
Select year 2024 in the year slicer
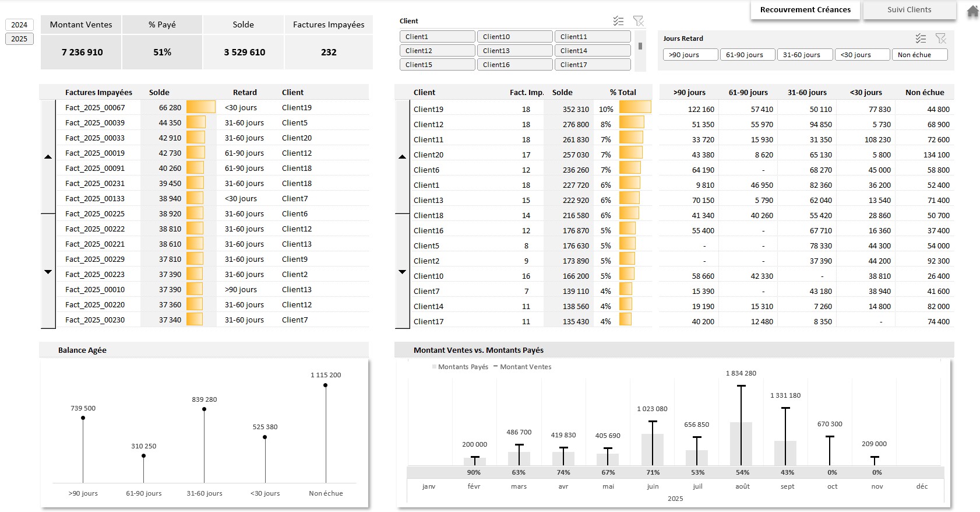[x=19, y=24]
